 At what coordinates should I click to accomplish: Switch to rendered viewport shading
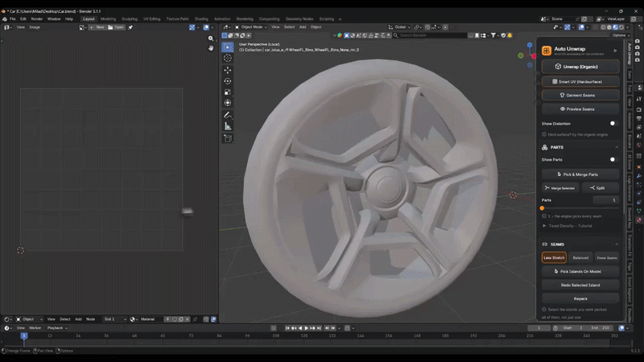click(x=621, y=27)
